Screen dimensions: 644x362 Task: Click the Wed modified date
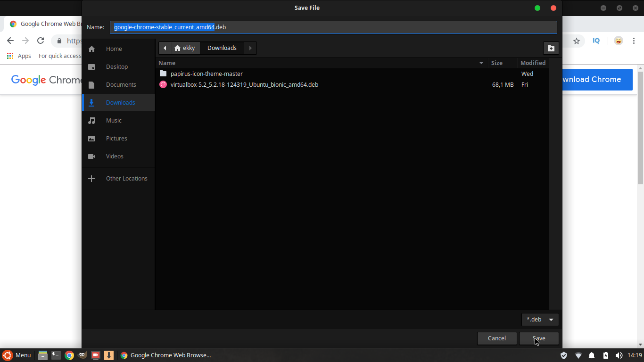(527, 74)
